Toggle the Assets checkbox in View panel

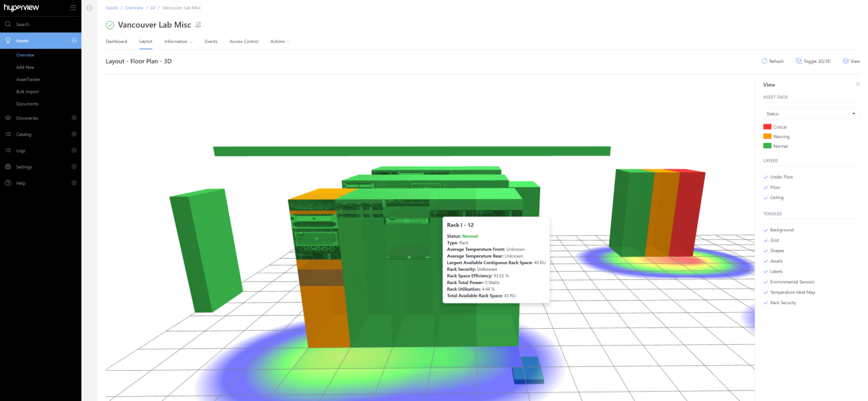click(766, 261)
